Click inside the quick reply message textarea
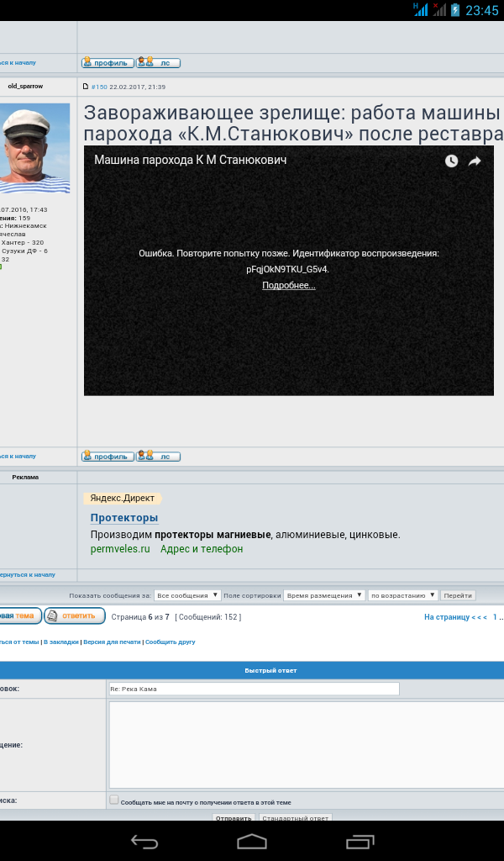Viewport: 504px width, 861px height. click(x=306, y=744)
